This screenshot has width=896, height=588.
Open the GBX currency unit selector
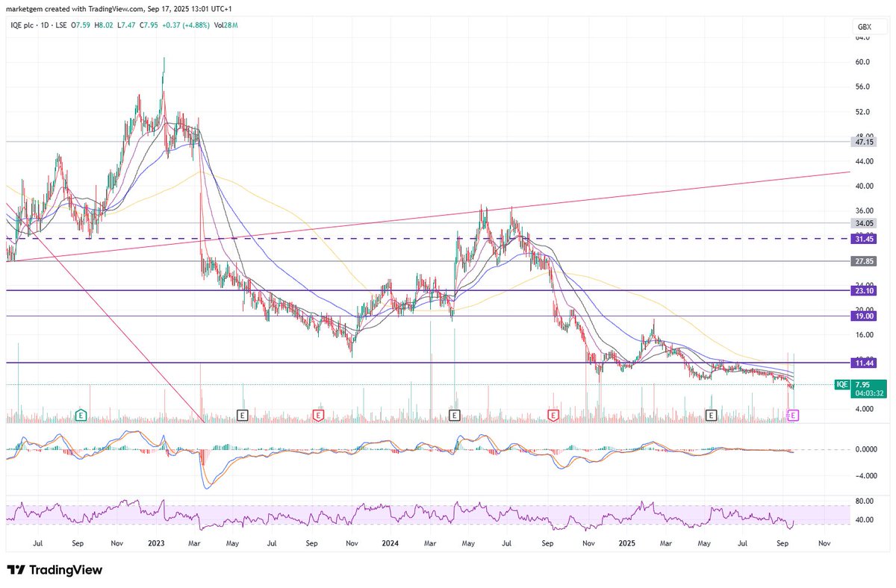864,27
